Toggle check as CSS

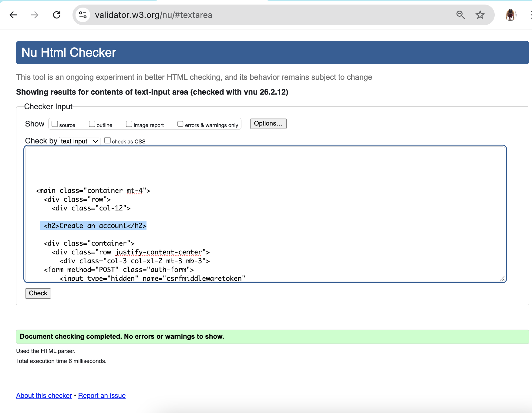point(107,140)
